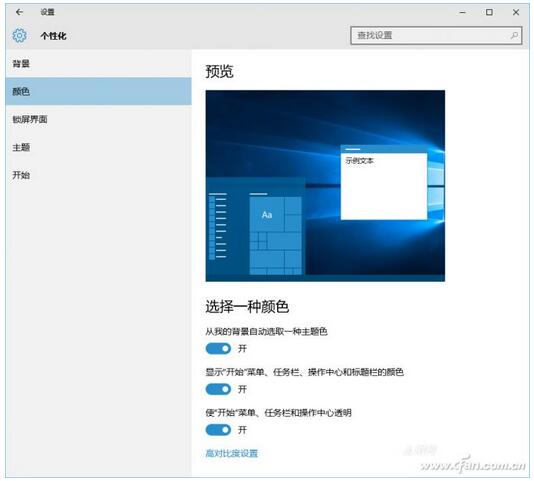
Task: Open the 背景 section
Action: tap(98, 63)
